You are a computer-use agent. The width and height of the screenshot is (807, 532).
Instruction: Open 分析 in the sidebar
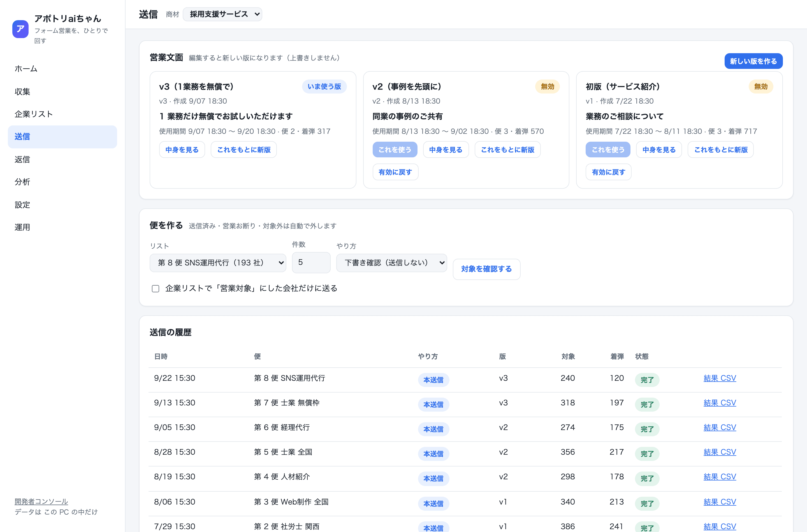click(x=62, y=182)
